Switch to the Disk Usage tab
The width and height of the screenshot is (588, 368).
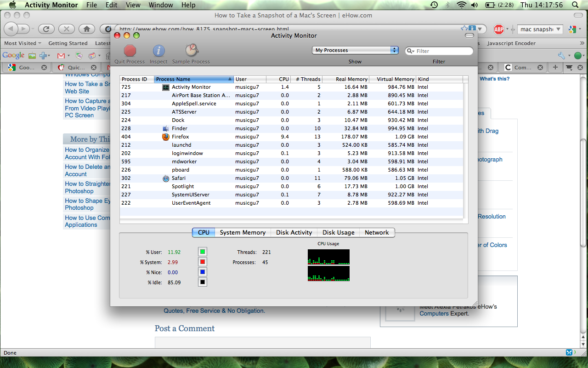pos(339,233)
